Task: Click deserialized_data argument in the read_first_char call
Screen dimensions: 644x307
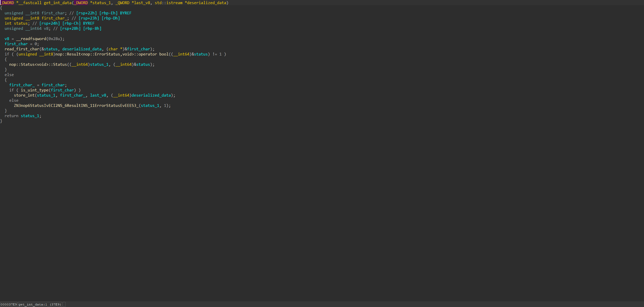Action: point(82,49)
